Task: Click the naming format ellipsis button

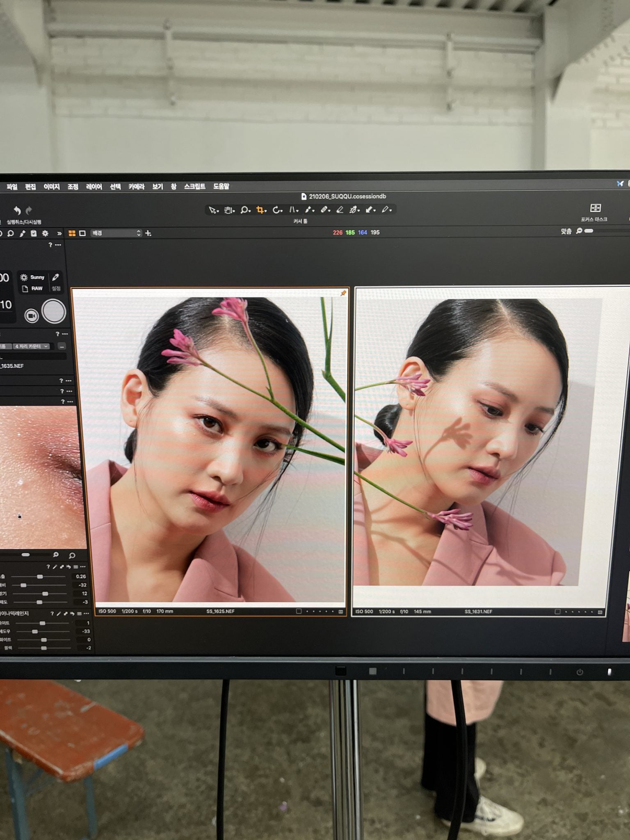Action: click(62, 347)
